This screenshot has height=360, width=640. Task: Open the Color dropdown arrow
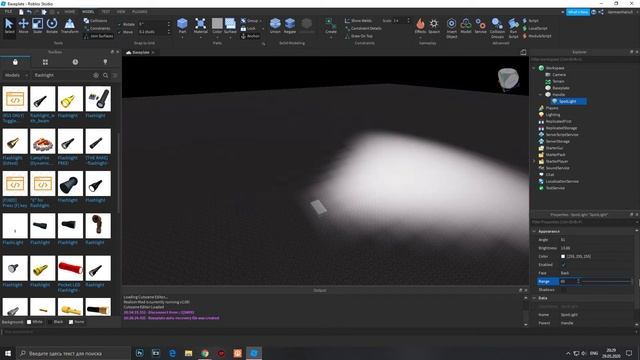pos(217,37)
